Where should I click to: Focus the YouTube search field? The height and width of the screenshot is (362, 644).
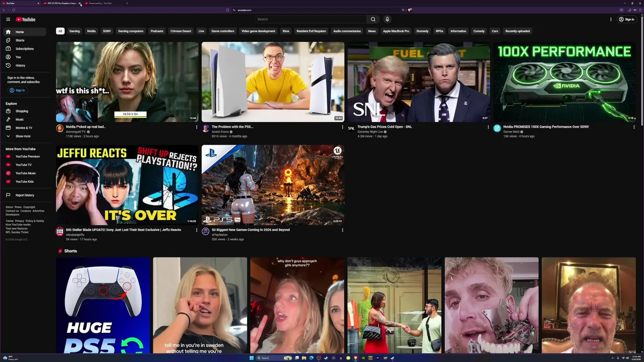[311, 19]
